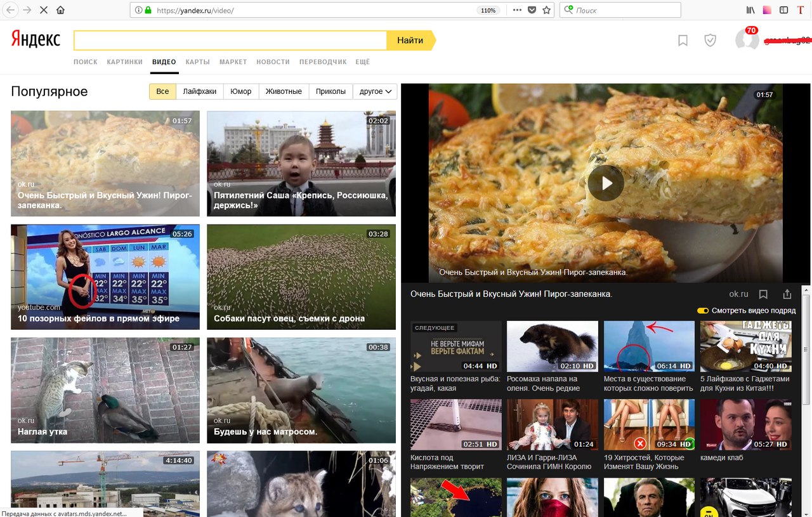Click the browser 'Поиск' search box
The image size is (812, 517).
(x=620, y=10)
